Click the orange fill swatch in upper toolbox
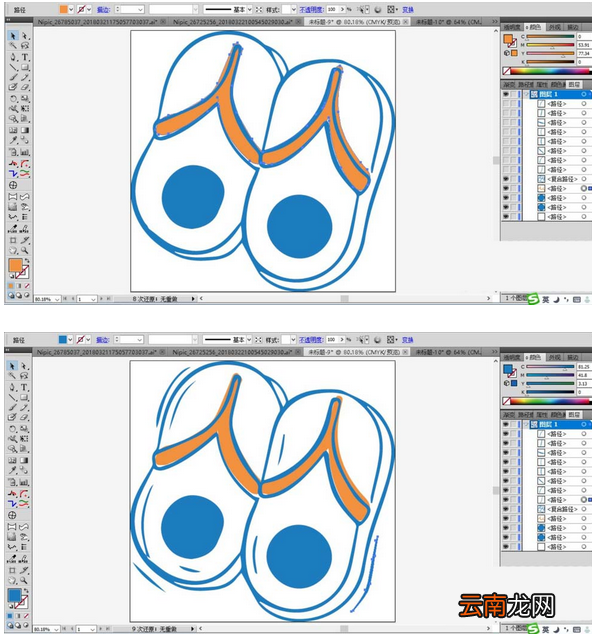Screen dimensions: 592x634 coord(15,265)
